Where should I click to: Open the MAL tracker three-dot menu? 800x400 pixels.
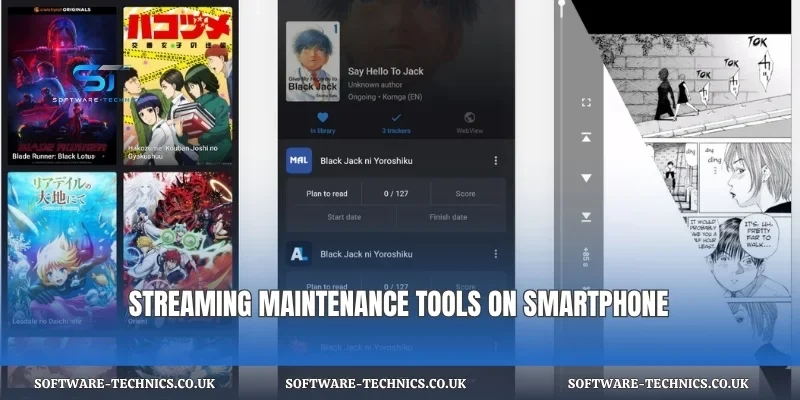(495, 161)
